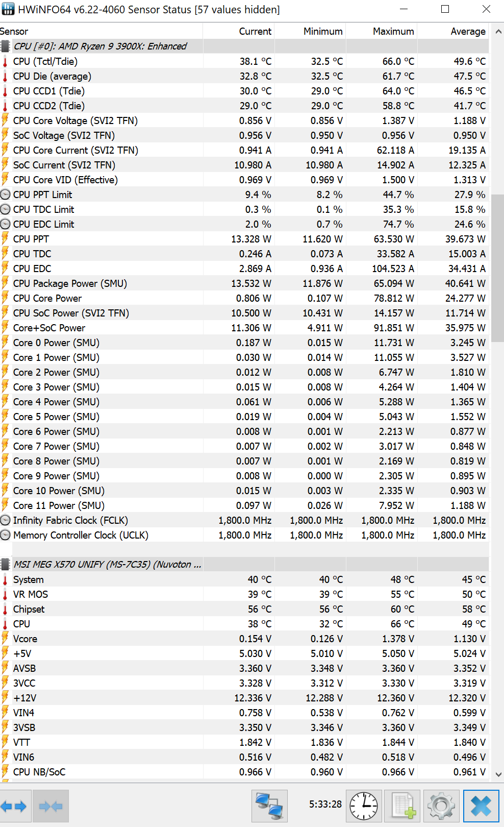Click lightning icon of CPU Package Power
504x827 pixels.
pos(5,283)
